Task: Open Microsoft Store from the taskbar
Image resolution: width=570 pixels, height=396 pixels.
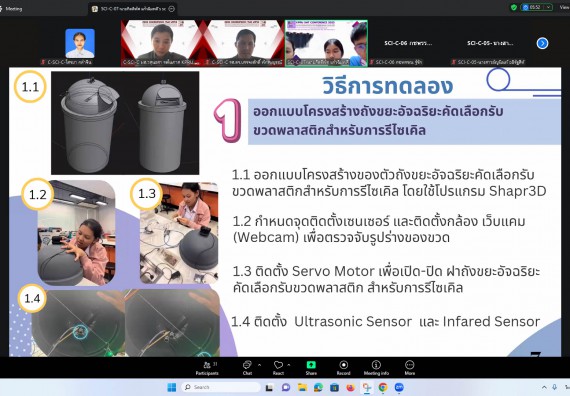Action: (334, 388)
